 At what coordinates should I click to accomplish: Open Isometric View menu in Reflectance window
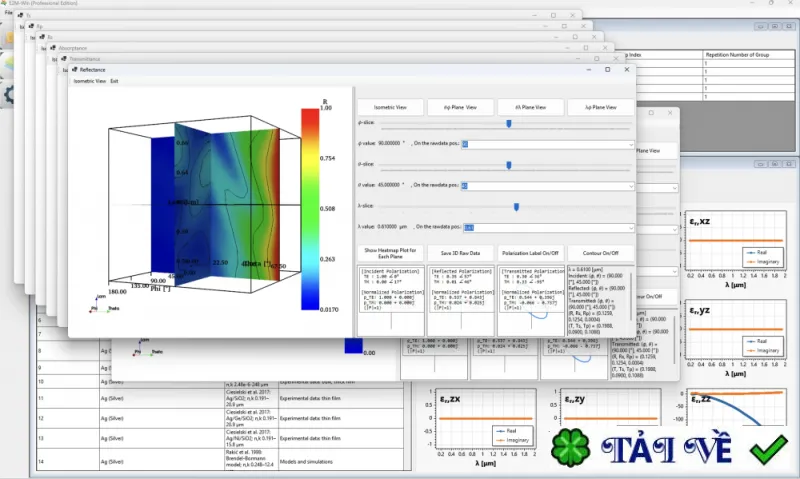click(89, 81)
